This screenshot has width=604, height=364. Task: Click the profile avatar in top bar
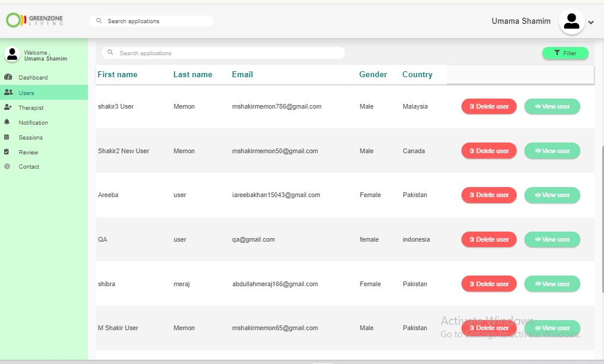coord(572,21)
